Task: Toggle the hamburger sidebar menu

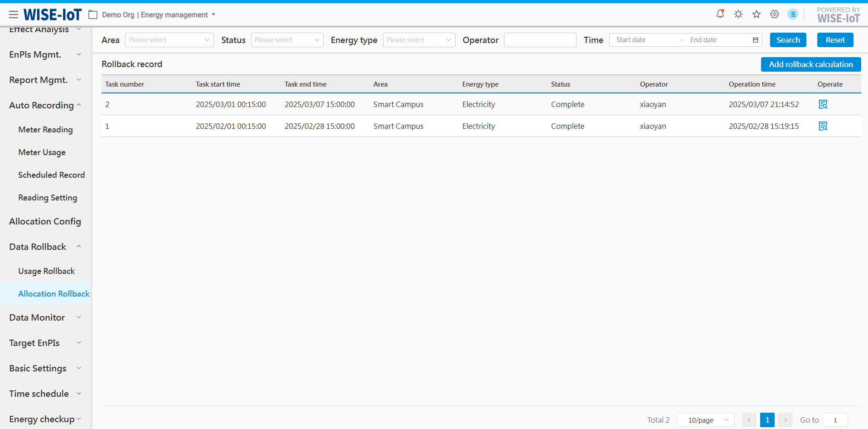Action: 14,15
